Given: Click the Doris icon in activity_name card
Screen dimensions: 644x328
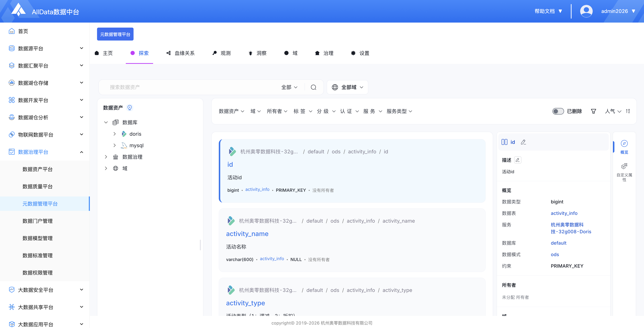Looking at the screenshot, I should [x=231, y=221].
